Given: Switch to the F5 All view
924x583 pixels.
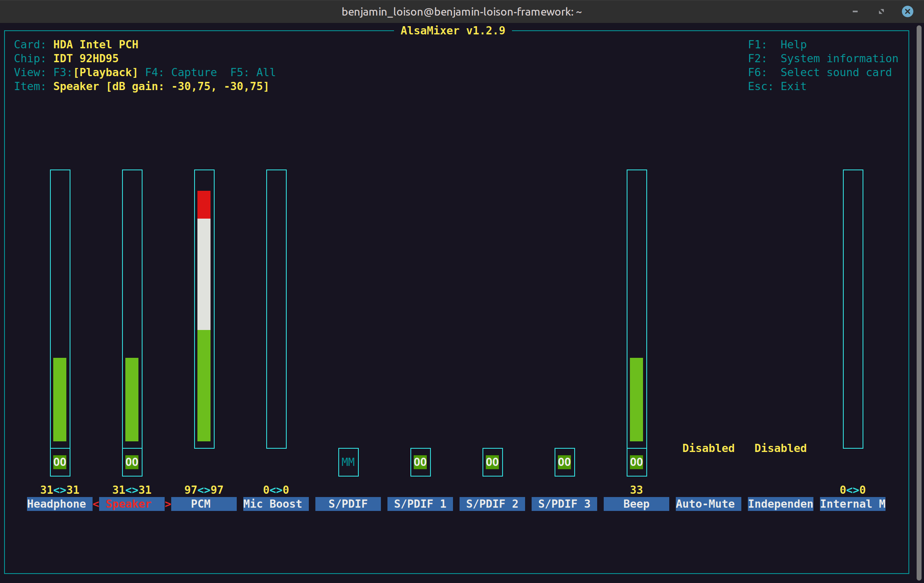Looking at the screenshot, I should click(x=253, y=72).
